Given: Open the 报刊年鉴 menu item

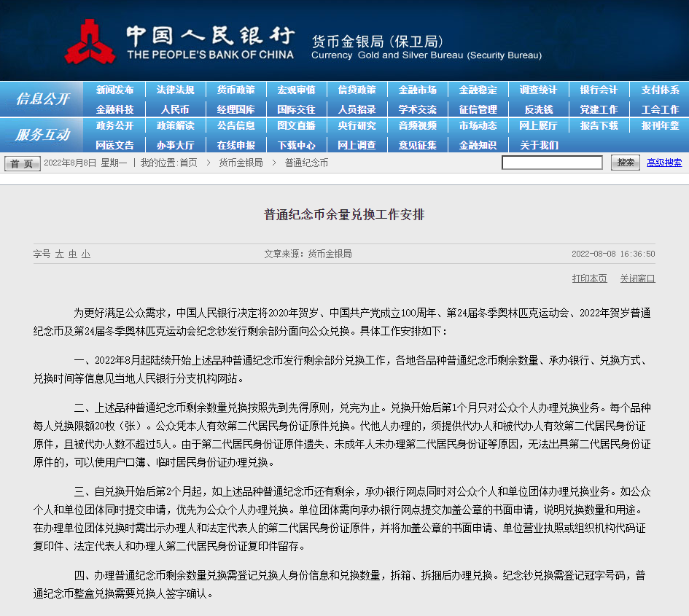Looking at the screenshot, I should coord(660,125).
